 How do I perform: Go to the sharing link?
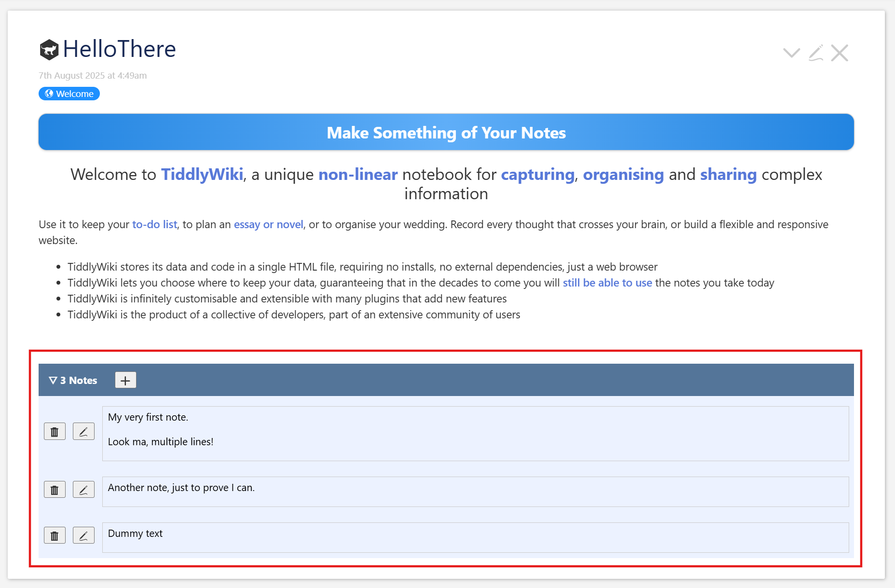point(728,175)
